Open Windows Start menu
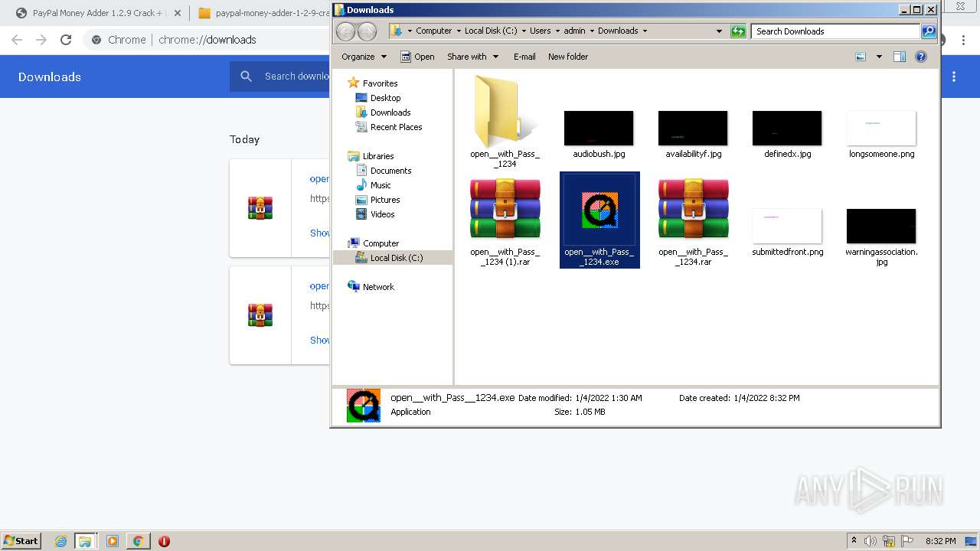Image resolution: width=980 pixels, height=551 pixels. click(21, 541)
